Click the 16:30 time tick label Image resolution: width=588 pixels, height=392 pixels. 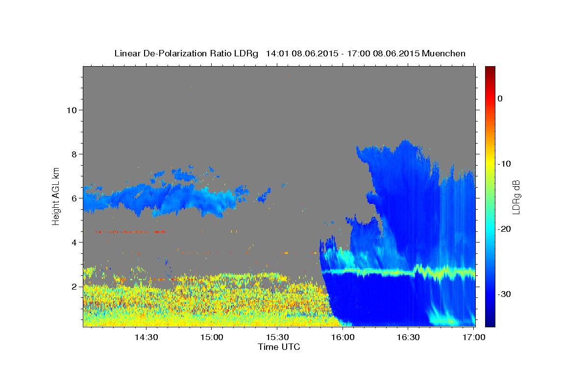[x=408, y=338]
